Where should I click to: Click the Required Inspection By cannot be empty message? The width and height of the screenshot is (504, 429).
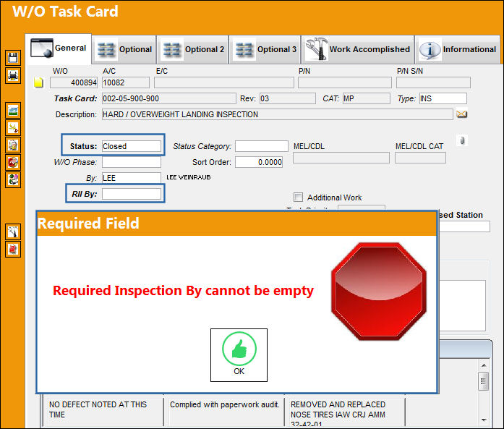pos(183,290)
